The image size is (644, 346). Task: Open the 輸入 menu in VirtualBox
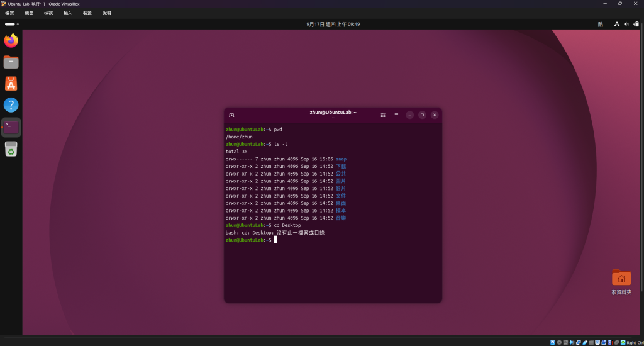68,13
